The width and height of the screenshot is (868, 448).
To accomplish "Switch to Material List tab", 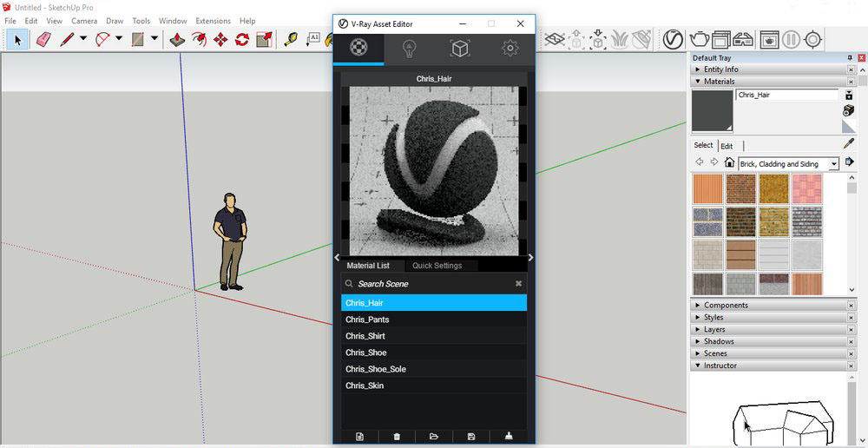I will 367,266.
